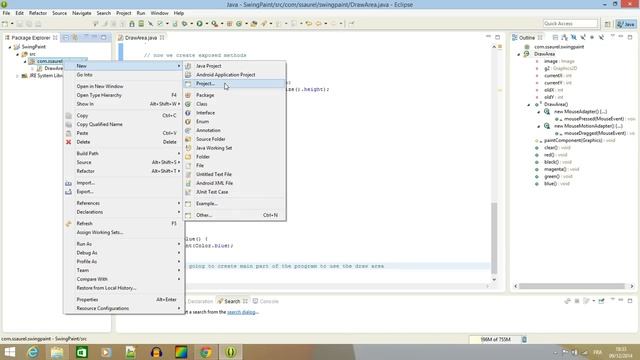Image resolution: width=640 pixels, height=360 pixels.
Task: Run garbage collector trash icon
Action: pos(524,339)
